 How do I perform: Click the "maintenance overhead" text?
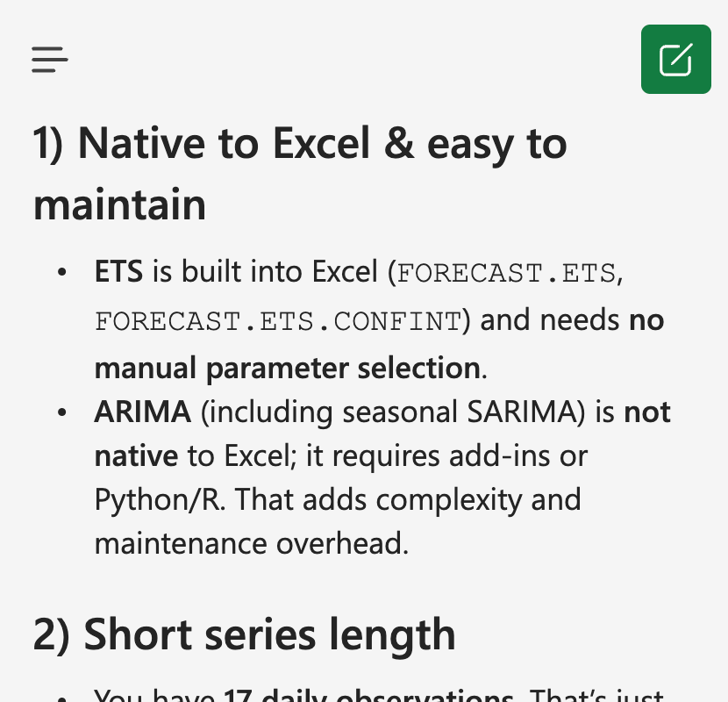click(x=251, y=544)
